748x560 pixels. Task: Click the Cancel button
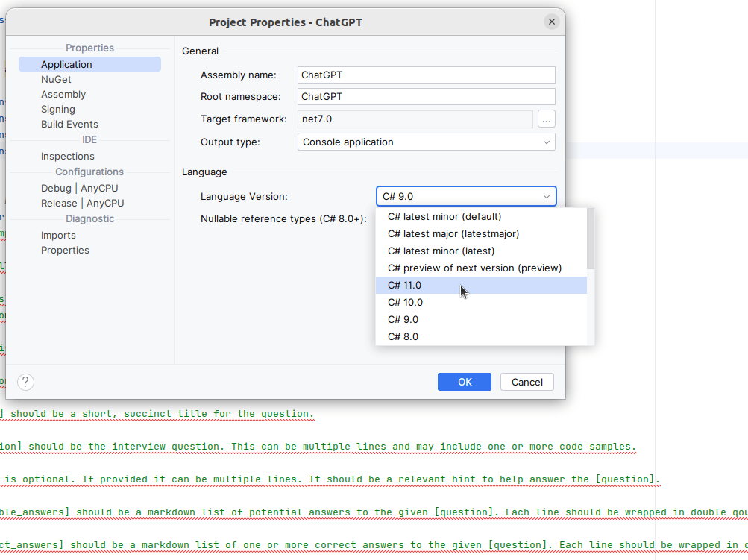527,381
